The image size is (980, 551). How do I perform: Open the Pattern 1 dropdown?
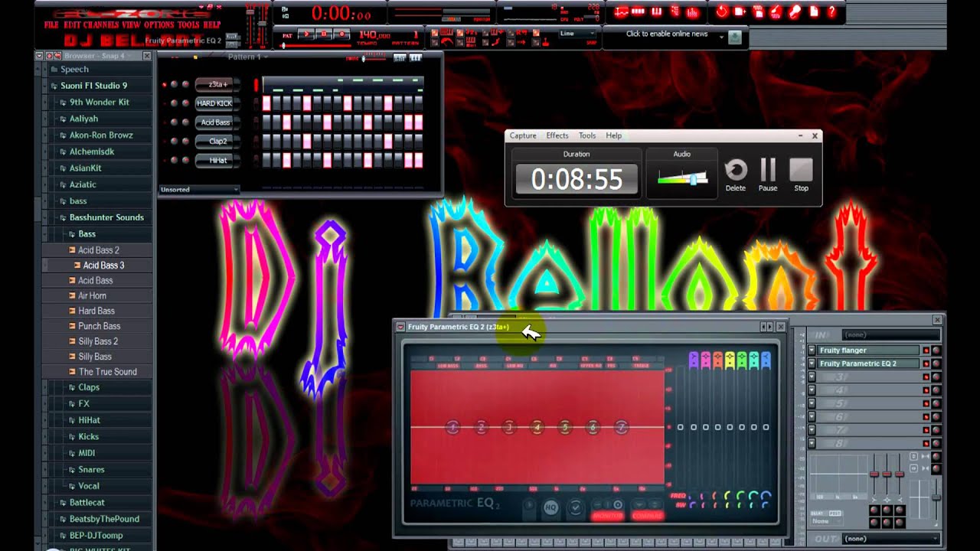coord(248,57)
